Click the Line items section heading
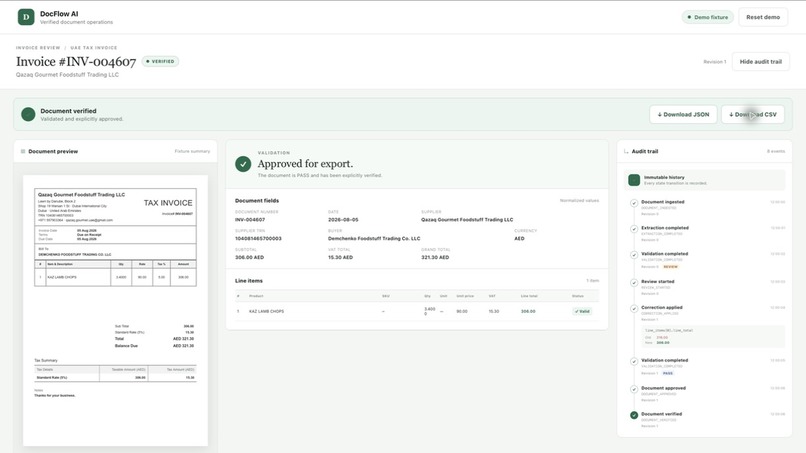 point(249,281)
